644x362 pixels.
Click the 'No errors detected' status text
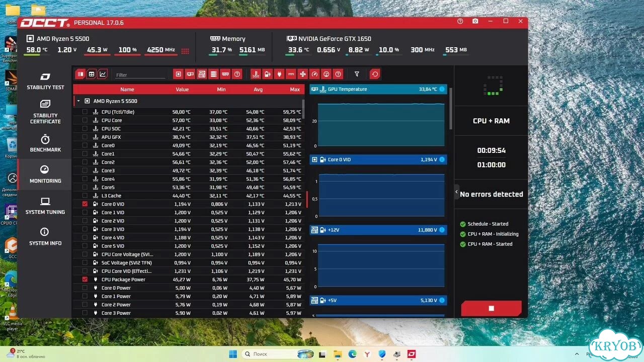click(492, 194)
